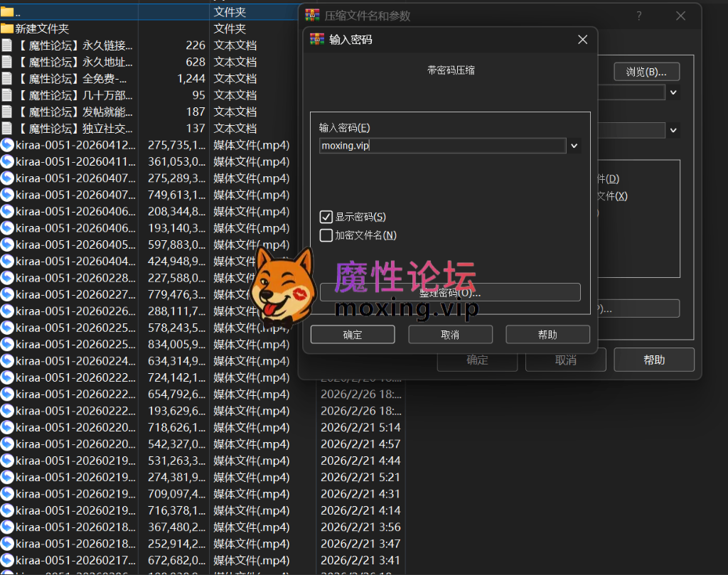The image size is (728, 575).
Task: Click media icon of kiraa-0051-20260405 file
Action: 7,244
